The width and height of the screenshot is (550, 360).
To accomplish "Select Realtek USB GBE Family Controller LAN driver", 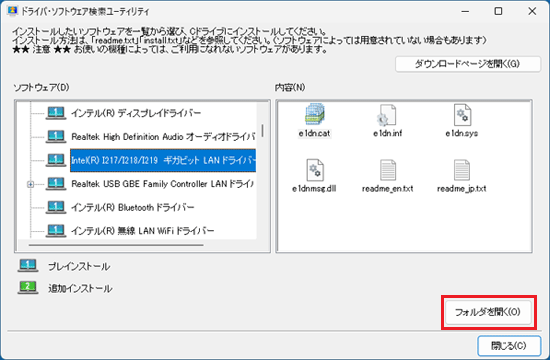I will pos(162,184).
